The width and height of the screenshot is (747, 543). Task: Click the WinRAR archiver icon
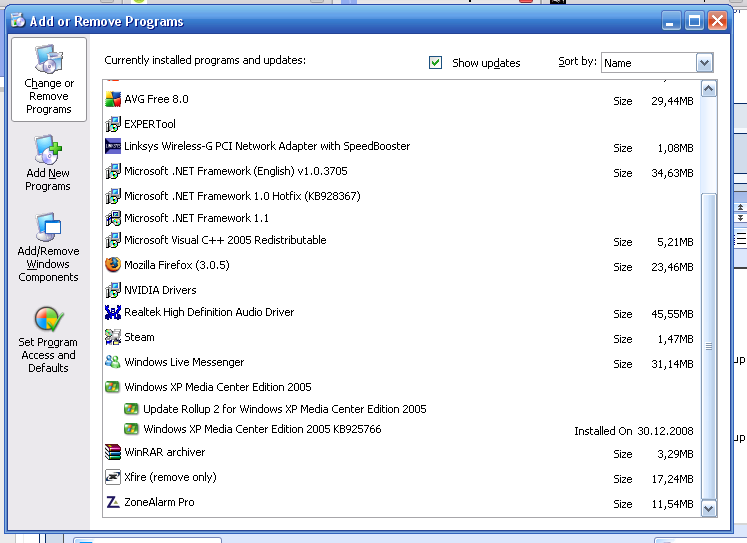click(113, 452)
